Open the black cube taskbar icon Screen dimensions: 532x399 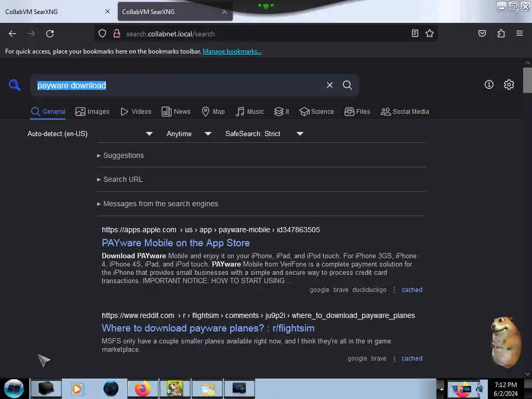[x=46, y=389]
